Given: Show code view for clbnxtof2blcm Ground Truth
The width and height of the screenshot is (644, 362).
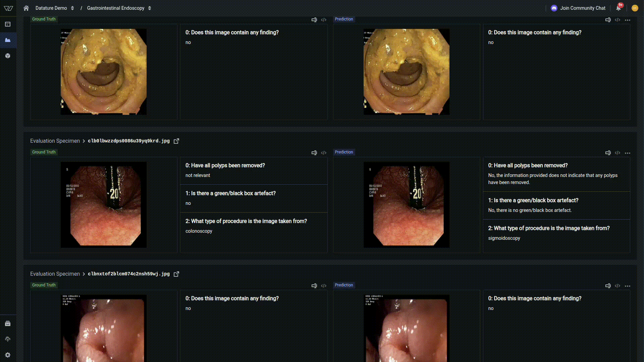Looking at the screenshot, I should click(x=324, y=286).
